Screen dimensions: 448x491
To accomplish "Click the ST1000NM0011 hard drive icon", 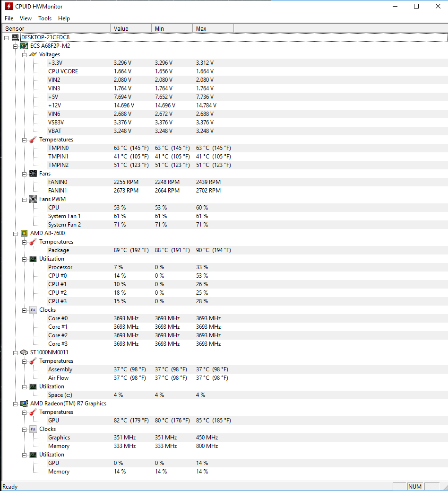I will pos(24,352).
